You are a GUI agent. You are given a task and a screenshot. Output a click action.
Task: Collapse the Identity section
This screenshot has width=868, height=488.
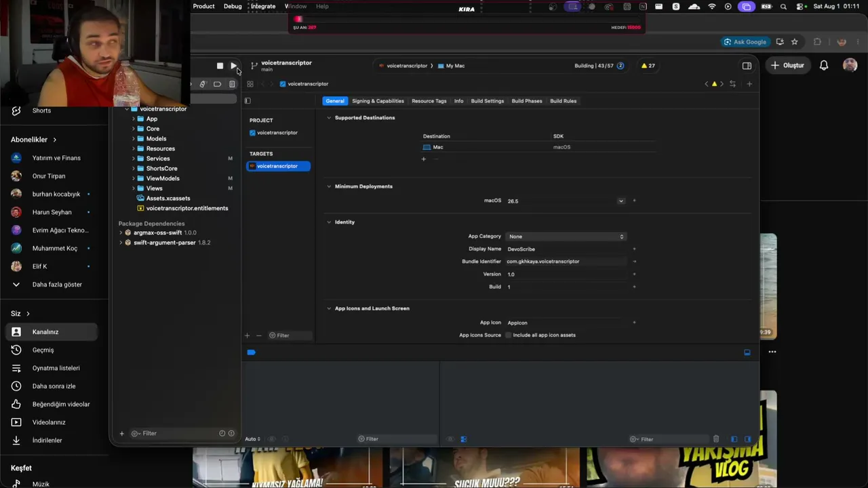click(329, 222)
